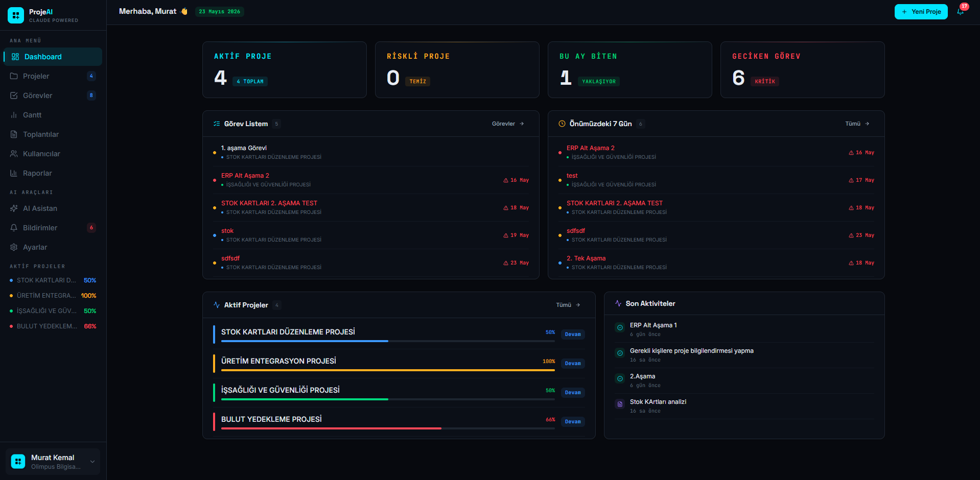Expand the Murat Kemal user menu chevron
980x480 pixels.
92,462
